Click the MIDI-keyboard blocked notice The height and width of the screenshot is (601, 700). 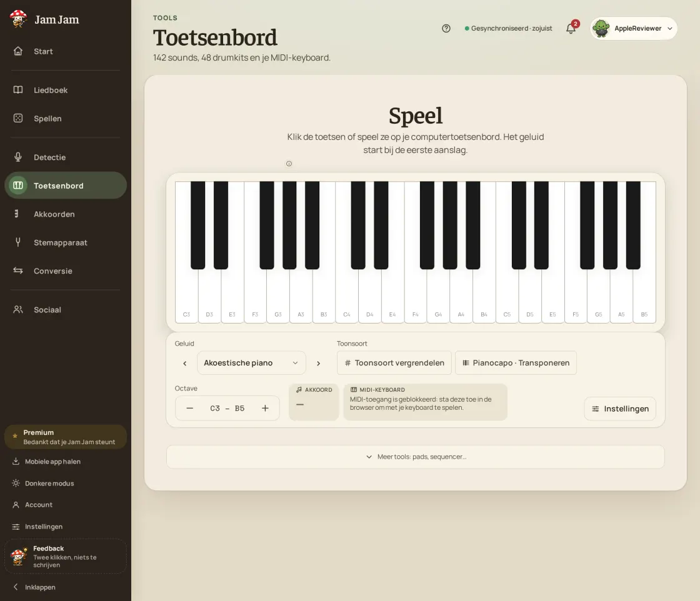(x=426, y=402)
